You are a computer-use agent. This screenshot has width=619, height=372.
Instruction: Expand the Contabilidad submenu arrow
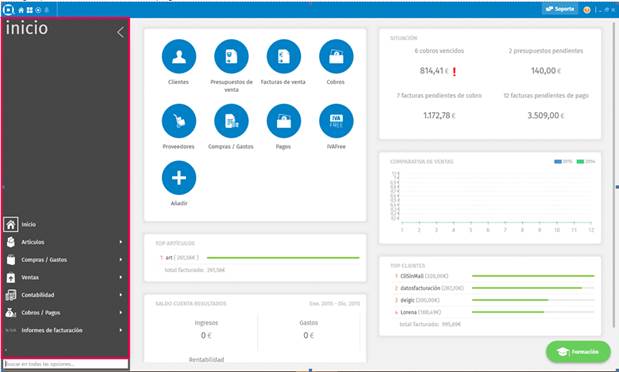point(121,295)
